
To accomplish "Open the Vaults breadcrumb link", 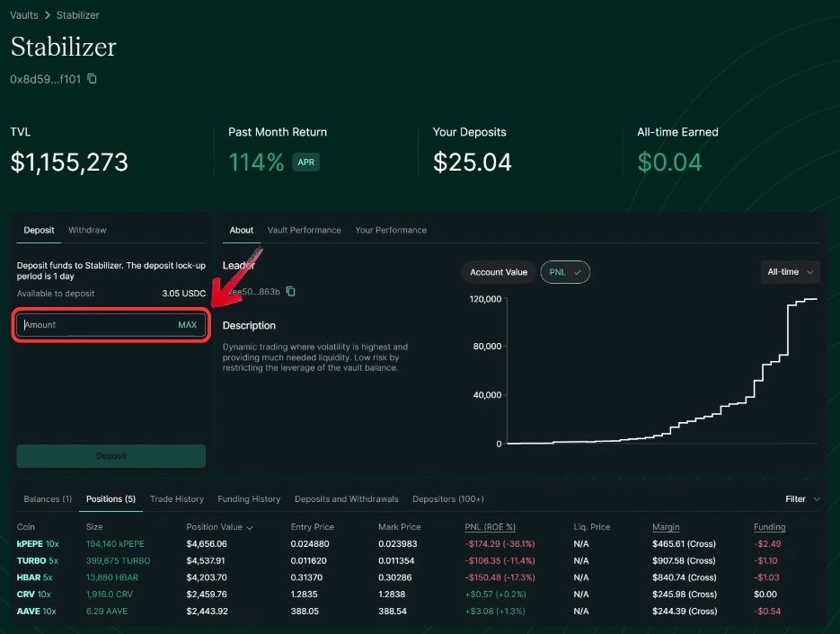I will (24, 15).
